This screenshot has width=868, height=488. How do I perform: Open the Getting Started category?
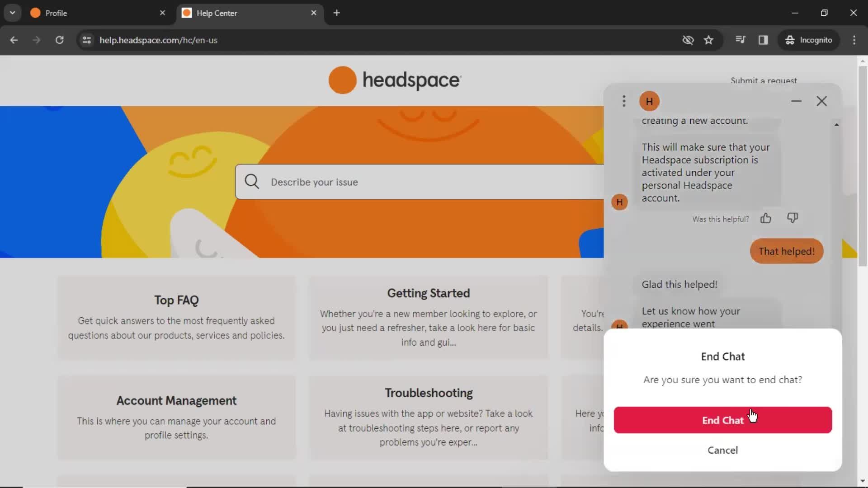tap(428, 317)
